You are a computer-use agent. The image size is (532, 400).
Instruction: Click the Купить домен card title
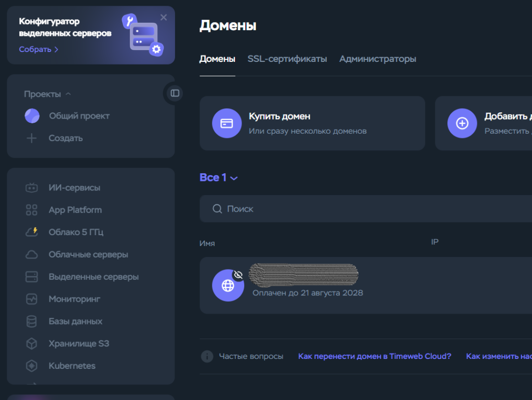(280, 116)
